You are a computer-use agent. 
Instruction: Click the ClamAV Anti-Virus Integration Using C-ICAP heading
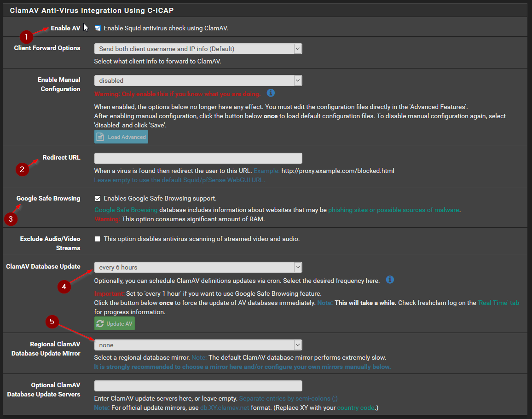[92, 11]
